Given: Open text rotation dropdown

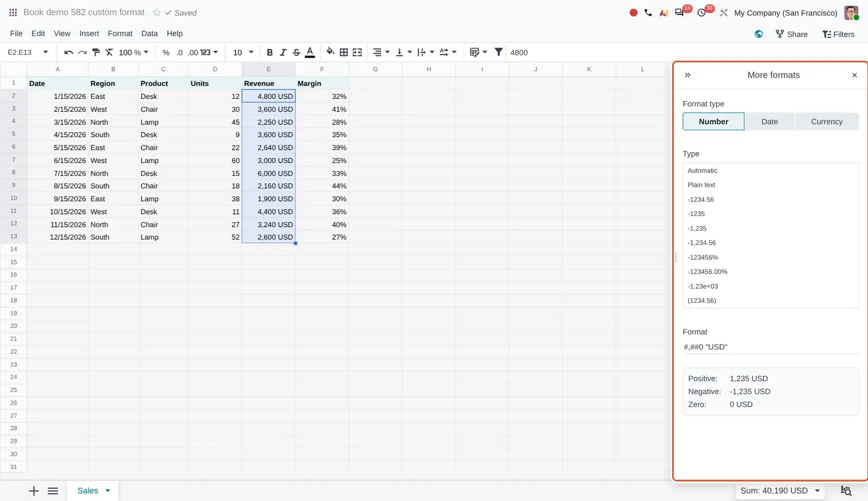Looking at the screenshot, I should [448, 52].
